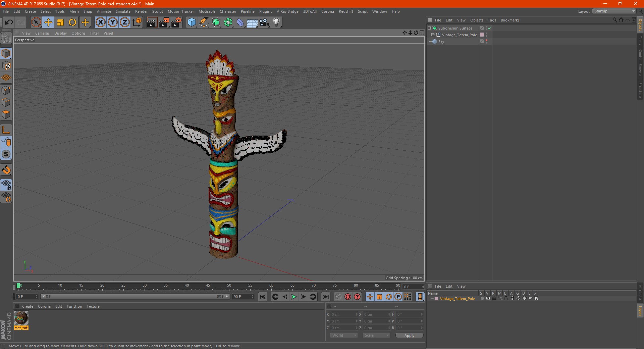Viewport: 644px width, 349px height.
Task: Click the Undo arrow icon
Action: click(9, 22)
